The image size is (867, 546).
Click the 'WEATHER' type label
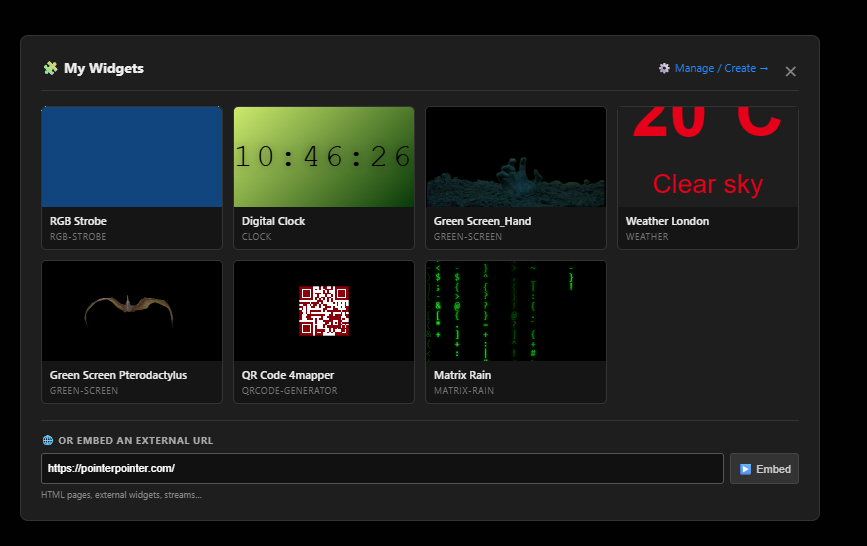(647, 237)
